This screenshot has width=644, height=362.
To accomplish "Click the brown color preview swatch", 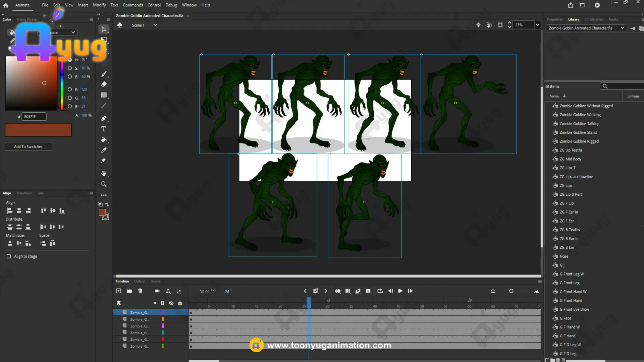I will pyautogui.click(x=38, y=130).
